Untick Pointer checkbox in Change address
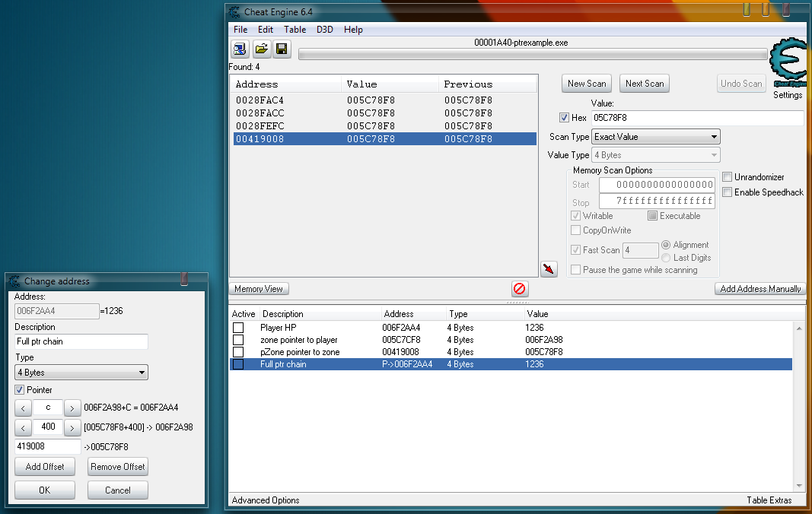 tap(20, 390)
